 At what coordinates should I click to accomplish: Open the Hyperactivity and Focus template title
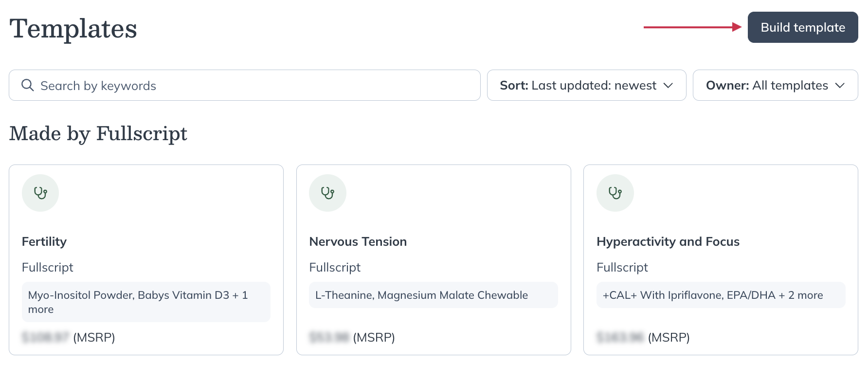pyautogui.click(x=668, y=242)
